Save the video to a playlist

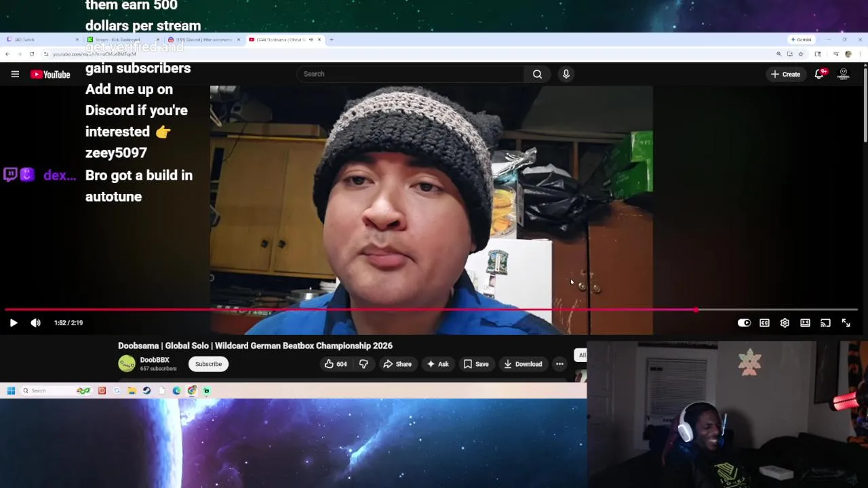(475, 364)
